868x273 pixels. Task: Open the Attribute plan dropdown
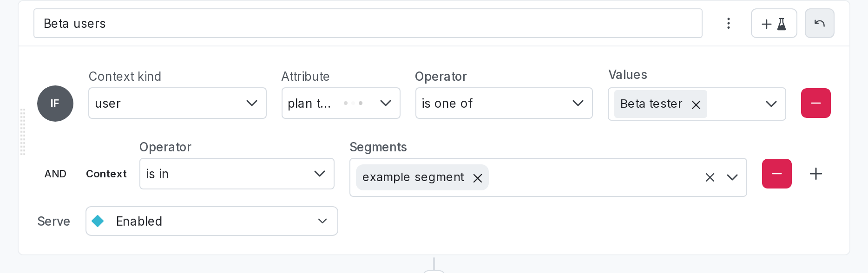pos(341,103)
